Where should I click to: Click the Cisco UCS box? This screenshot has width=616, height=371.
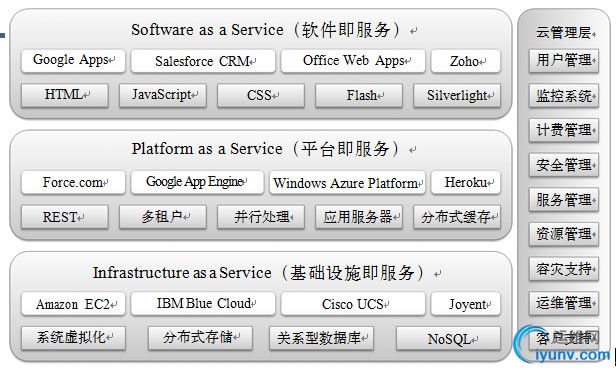[x=353, y=303]
